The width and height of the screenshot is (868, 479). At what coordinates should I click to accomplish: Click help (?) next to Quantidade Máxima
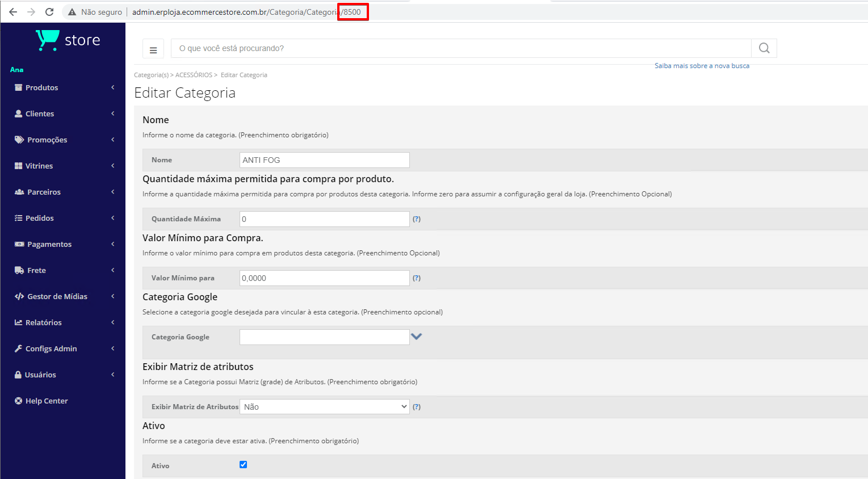[417, 219]
